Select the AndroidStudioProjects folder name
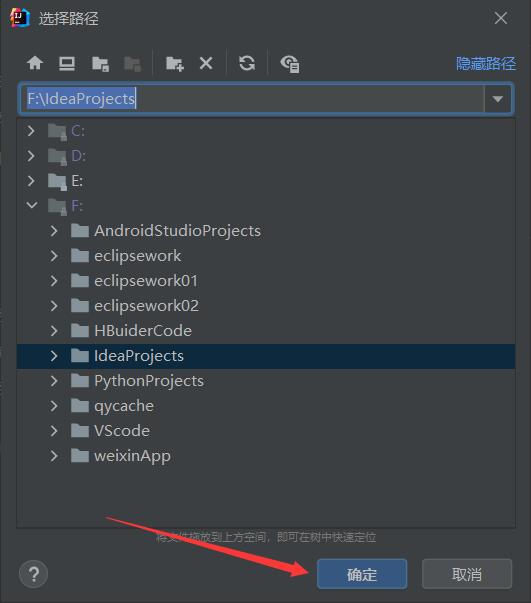 [x=178, y=231]
